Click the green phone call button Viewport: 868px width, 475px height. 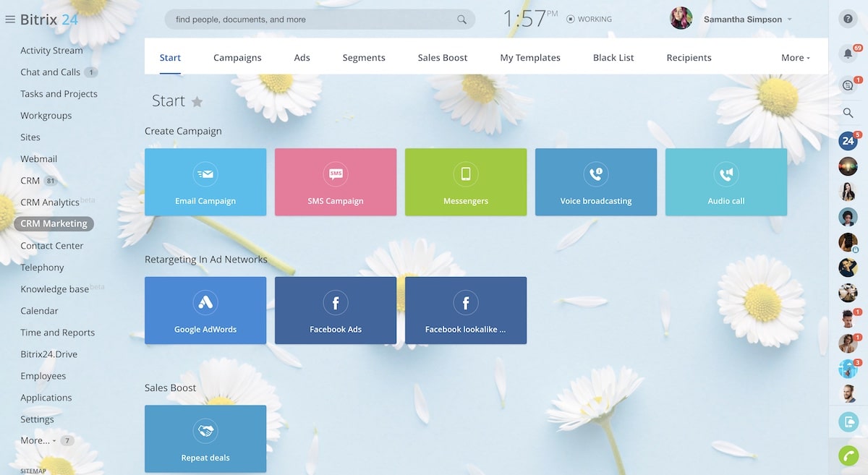(848, 455)
